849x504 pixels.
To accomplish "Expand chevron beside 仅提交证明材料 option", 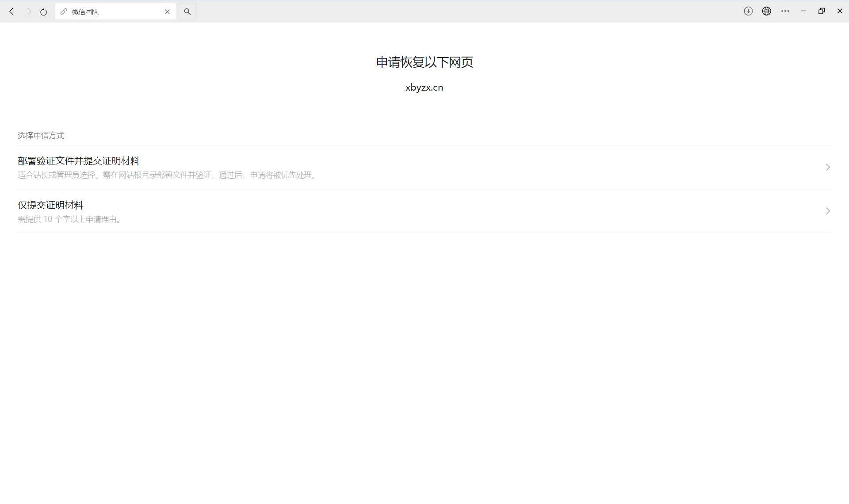I will pos(828,211).
